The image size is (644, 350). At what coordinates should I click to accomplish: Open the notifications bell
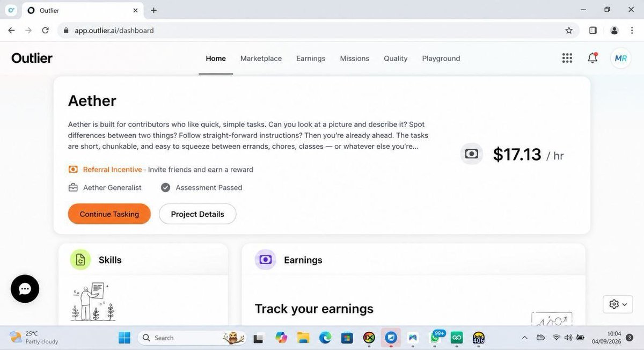click(x=592, y=58)
